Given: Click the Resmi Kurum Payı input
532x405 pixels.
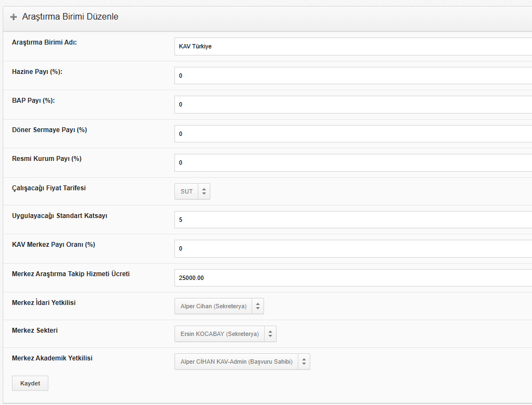Looking at the screenshot, I should tap(353, 163).
